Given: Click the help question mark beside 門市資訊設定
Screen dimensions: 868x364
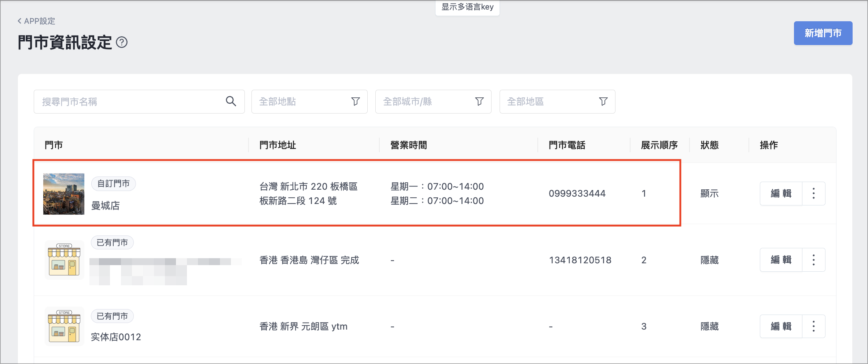Looking at the screenshot, I should 122,42.
